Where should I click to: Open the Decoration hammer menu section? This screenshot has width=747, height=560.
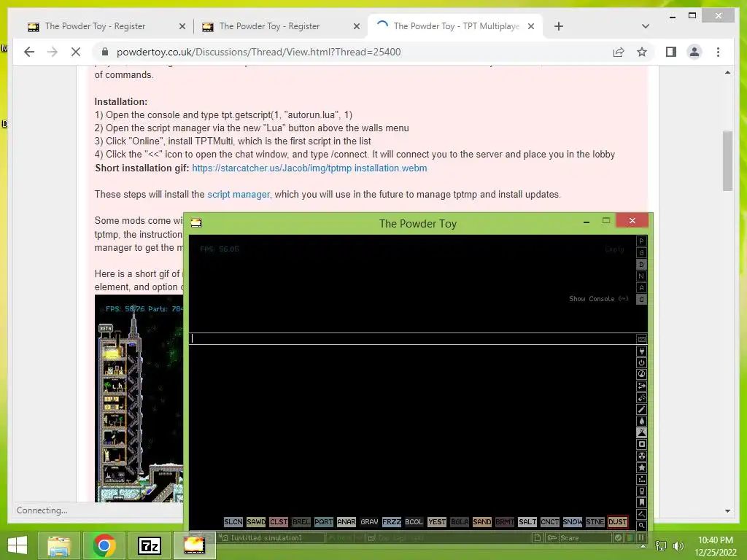[x=642, y=514]
